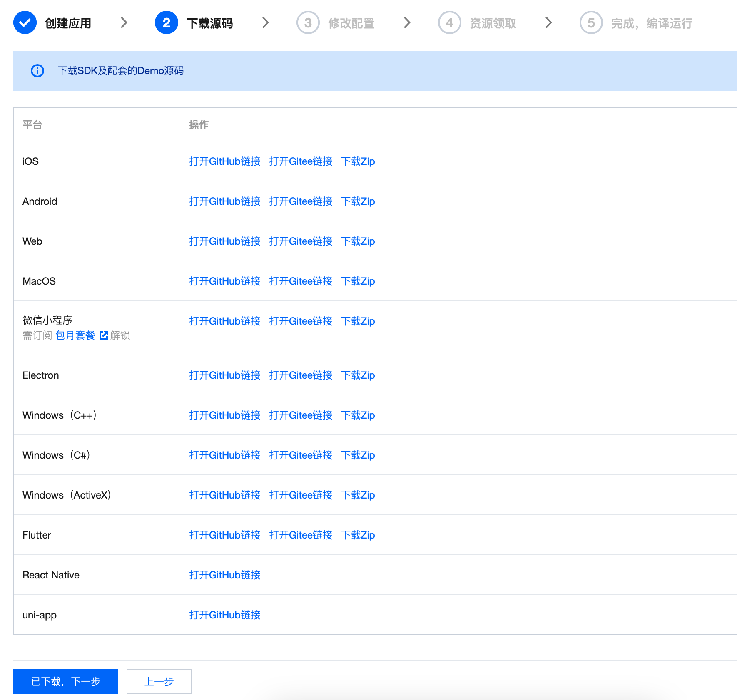Open the Gitee link for iOS
The width and height of the screenshot is (737, 700).
[301, 161]
